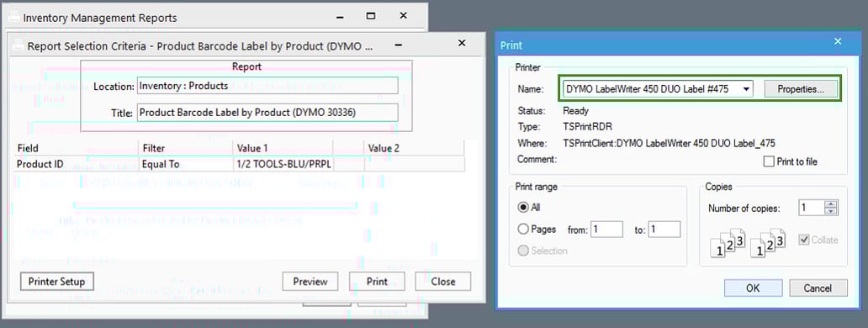Close the Print dialog with X
This screenshot has height=328, width=868.
click(x=838, y=41)
